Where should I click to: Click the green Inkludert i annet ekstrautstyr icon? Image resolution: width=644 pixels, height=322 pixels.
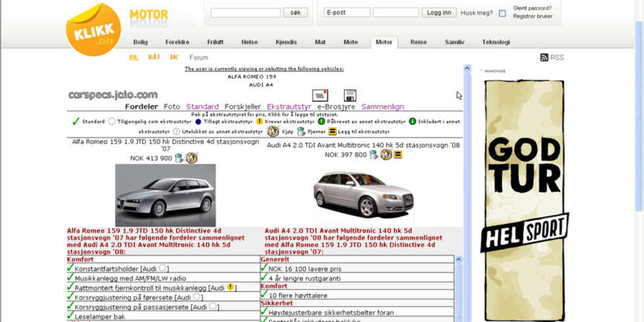coord(413,121)
